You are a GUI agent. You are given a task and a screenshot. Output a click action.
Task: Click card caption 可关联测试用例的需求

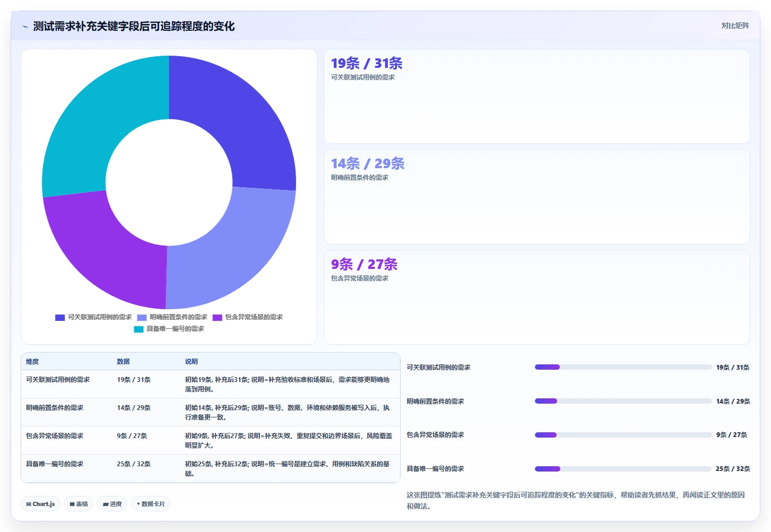point(363,77)
